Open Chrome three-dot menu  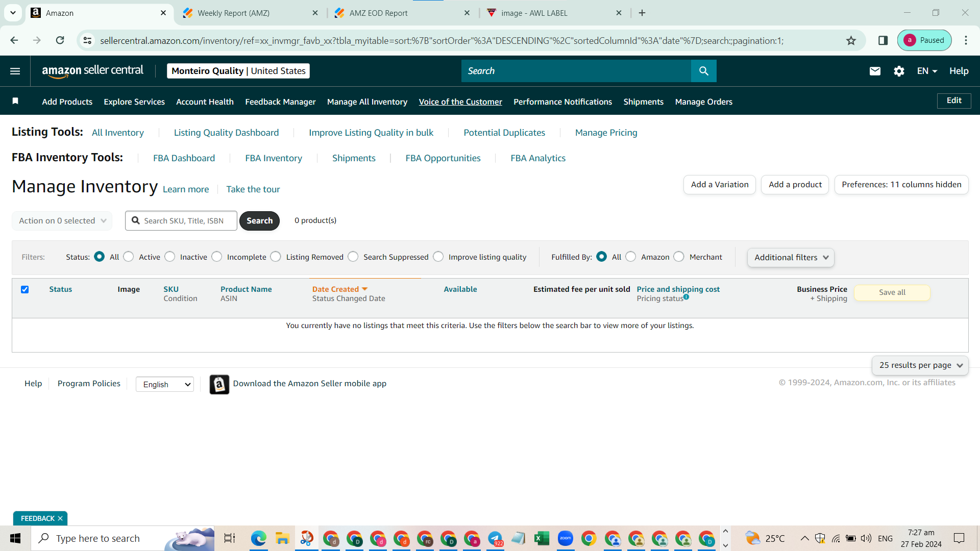click(x=966, y=40)
